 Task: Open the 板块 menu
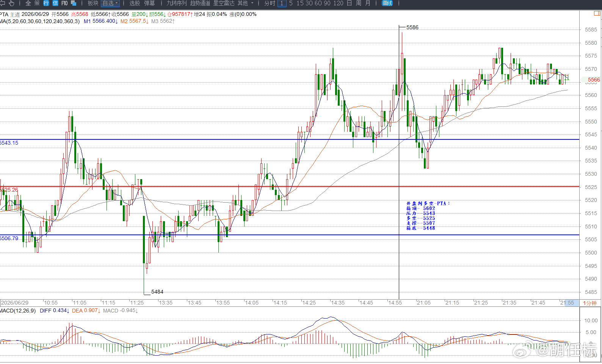pyautogui.click(x=93, y=3)
